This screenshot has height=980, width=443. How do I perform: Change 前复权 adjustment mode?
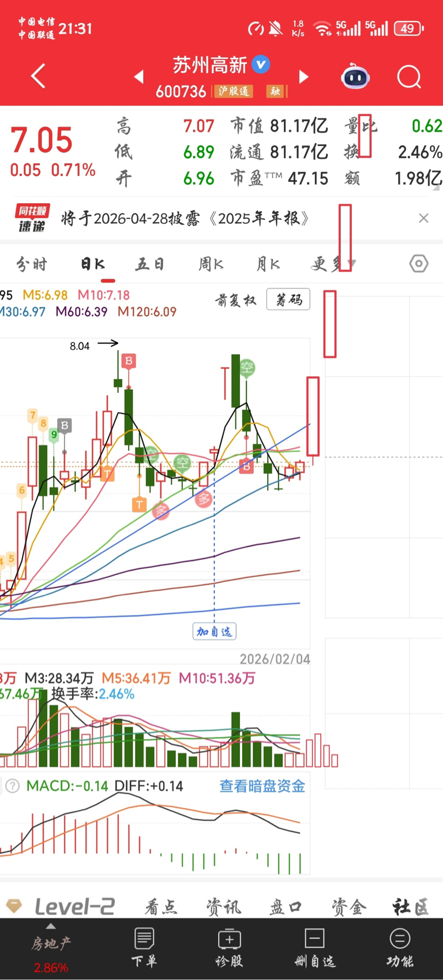pyautogui.click(x=235, y=300)
